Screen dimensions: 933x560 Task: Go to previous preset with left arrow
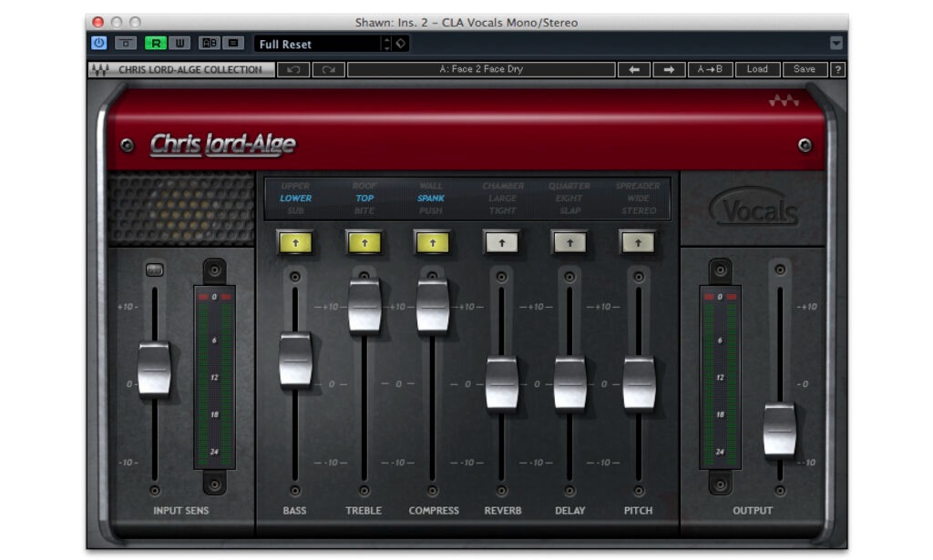coord(634,69)
